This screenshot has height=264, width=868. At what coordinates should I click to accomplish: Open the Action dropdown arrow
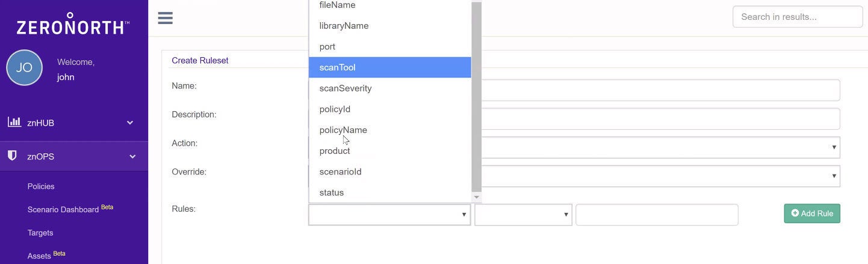point(834,147)
